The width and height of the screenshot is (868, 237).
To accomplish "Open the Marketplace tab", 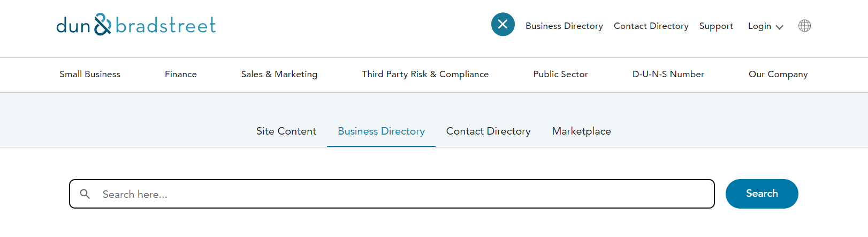I will point(581,131).
